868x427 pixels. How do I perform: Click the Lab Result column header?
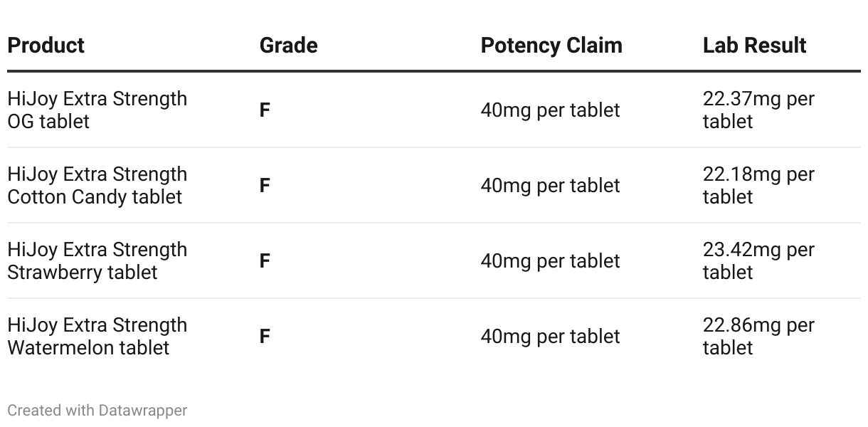[x=754, y=46]
